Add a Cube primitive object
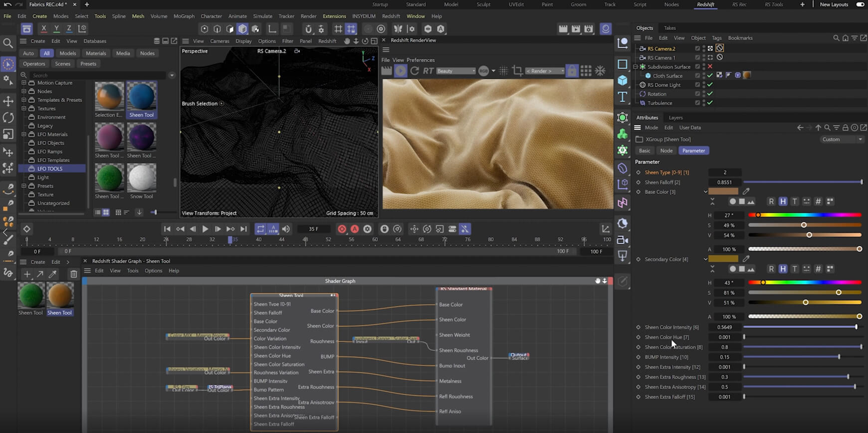The height and width of the screenshot is (433, 868). 623,80
